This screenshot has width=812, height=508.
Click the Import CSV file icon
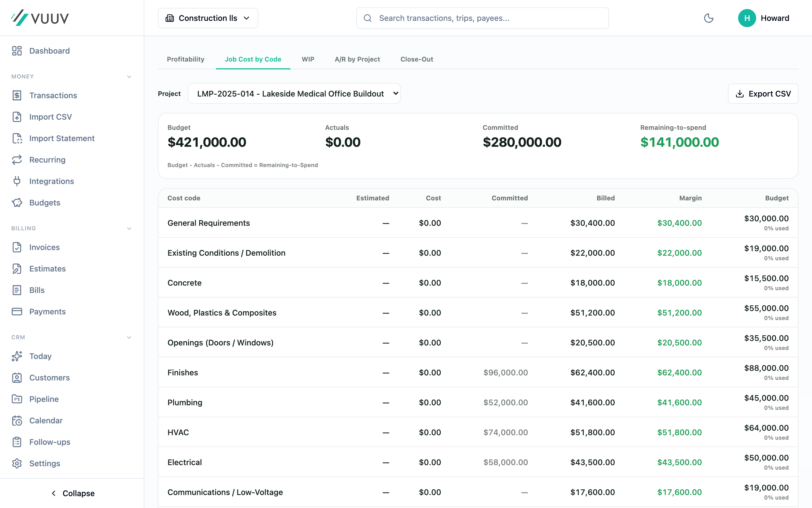point(17,117)
